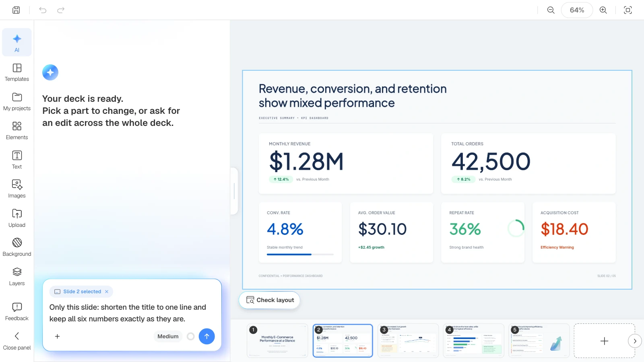Select slide 4 thumbnail
The height and width of the screenshot is (362, 644).
click(x=474, y=341)
